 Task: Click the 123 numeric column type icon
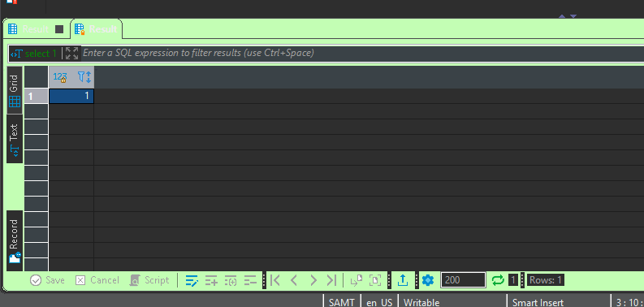click(60, 77)
